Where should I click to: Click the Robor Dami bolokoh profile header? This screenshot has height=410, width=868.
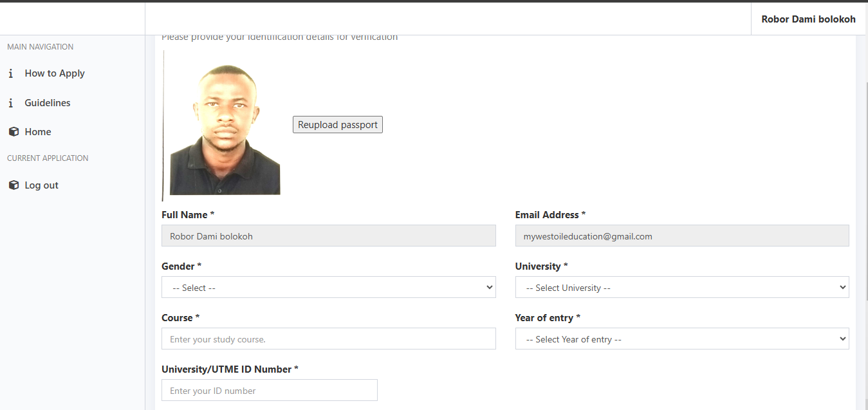point(808,19)
